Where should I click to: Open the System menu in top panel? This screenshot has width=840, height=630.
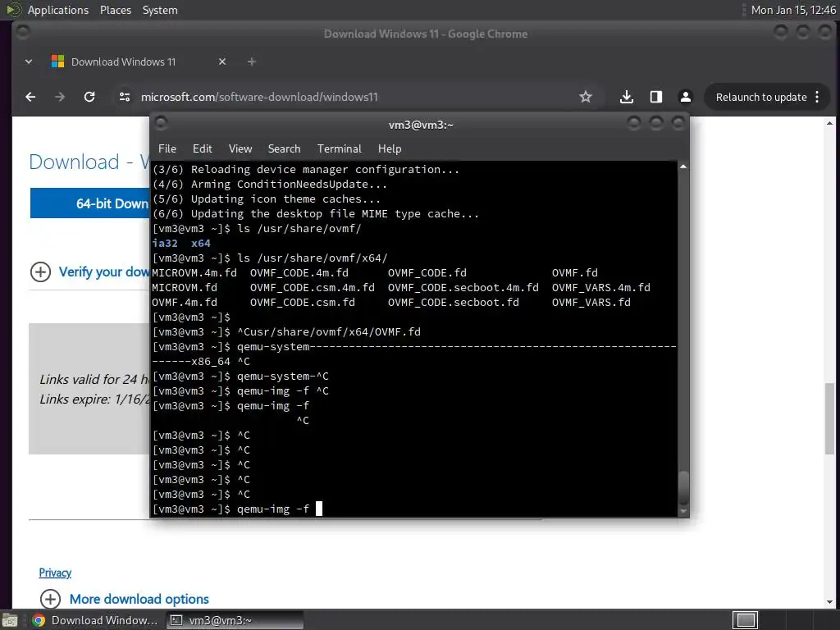[x=160, y=10]
